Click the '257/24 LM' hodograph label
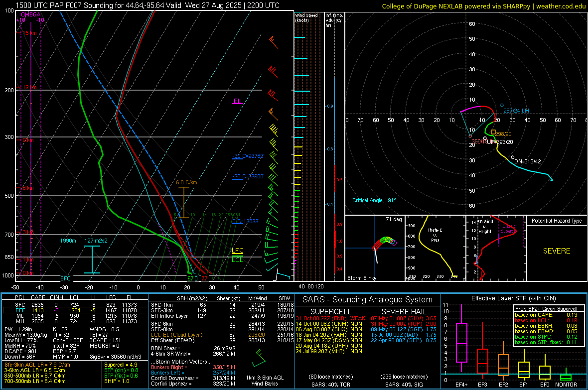The image size is (588, 390). click(516, 111)
